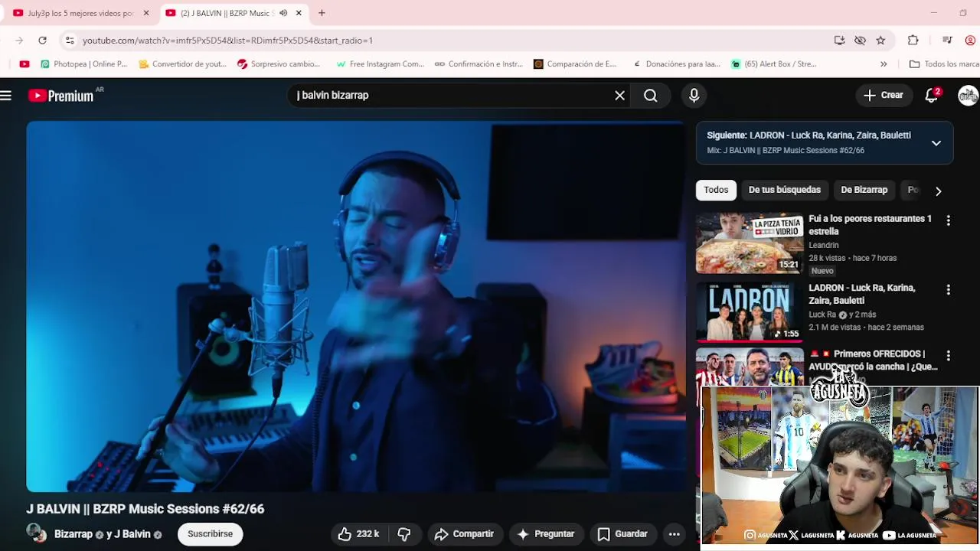Viewport: 980px width, 551px height.
Task: Select the Todos filter chip
Action: pos(716,190)
